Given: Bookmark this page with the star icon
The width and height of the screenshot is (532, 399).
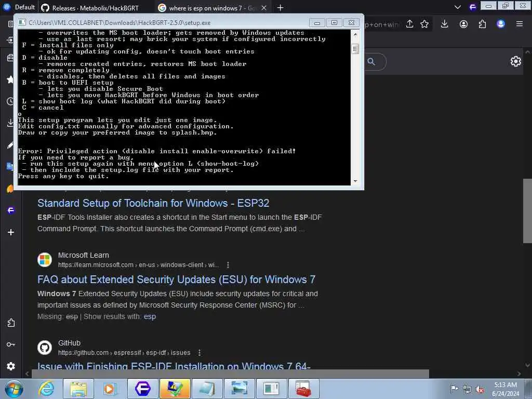Looking at the screenshot, I should pyautogui.click(x=424, y=24).
